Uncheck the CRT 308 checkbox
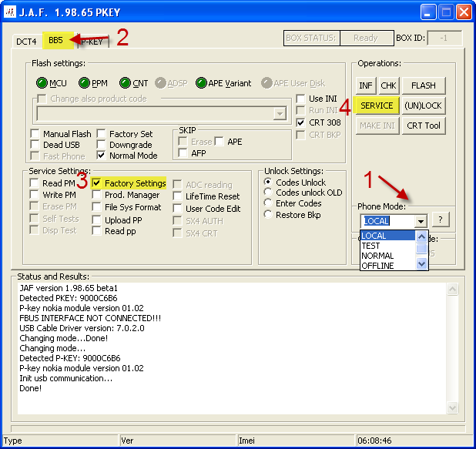Viewport: 476px width, 449px height. [x=300, y=122]
